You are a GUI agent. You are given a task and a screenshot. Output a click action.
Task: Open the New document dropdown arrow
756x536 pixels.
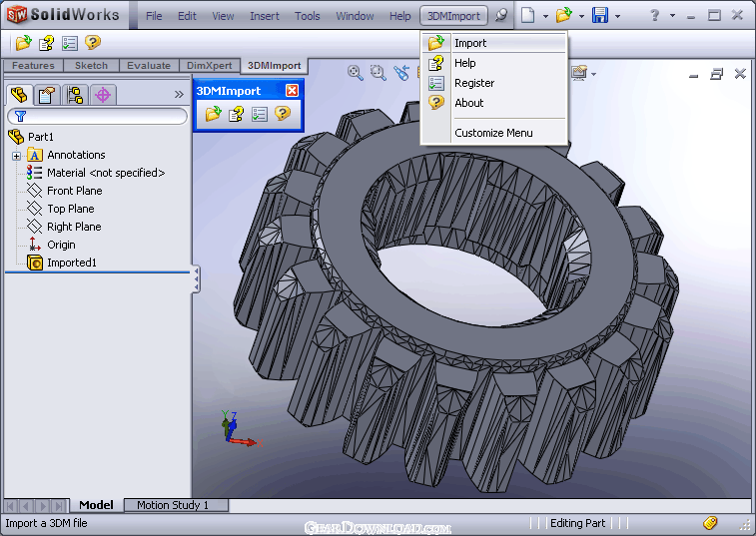(546, 16)
